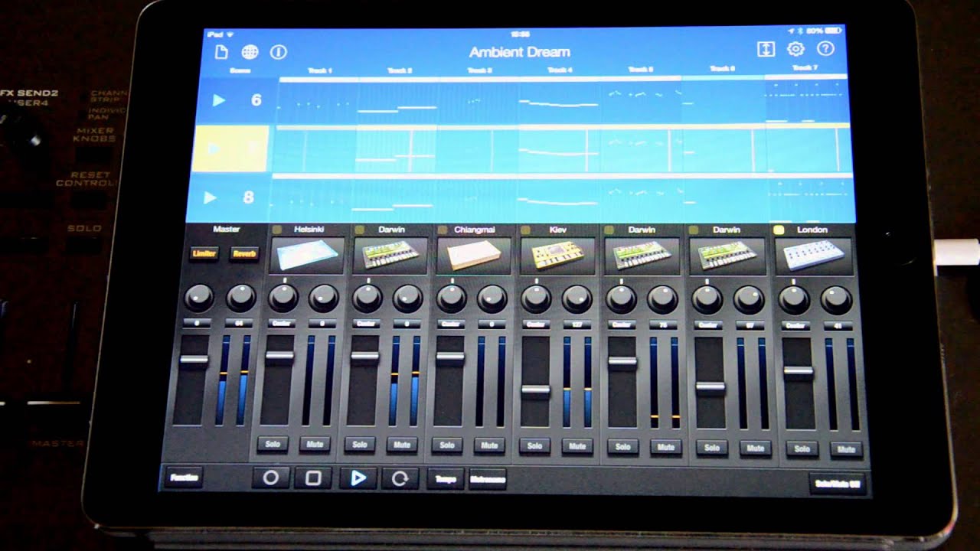
Task: Tap the Helsinki pan knob
Action: (x=283, y=298)
